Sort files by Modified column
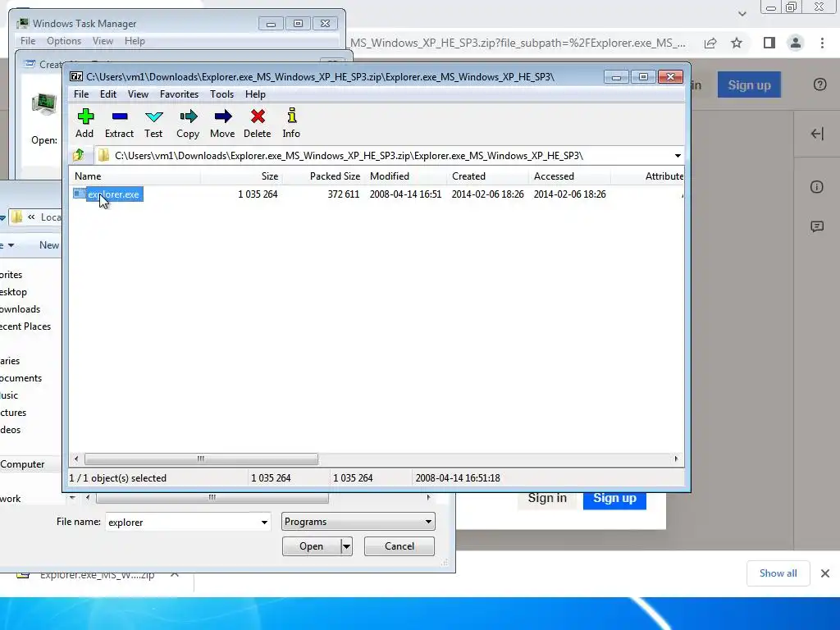This screenshot has height=630, width=840. point(405,176)
